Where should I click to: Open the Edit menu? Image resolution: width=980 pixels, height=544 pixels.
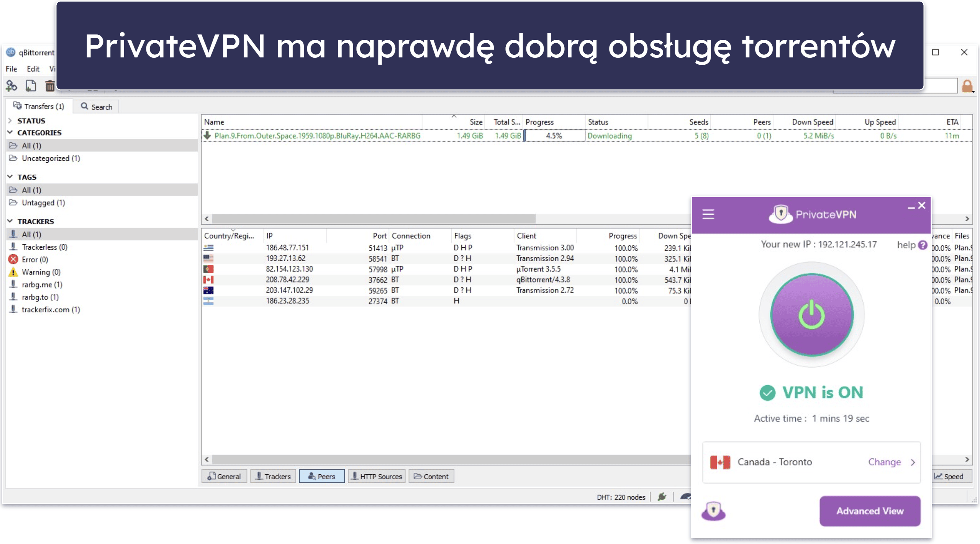pos(33,69)
